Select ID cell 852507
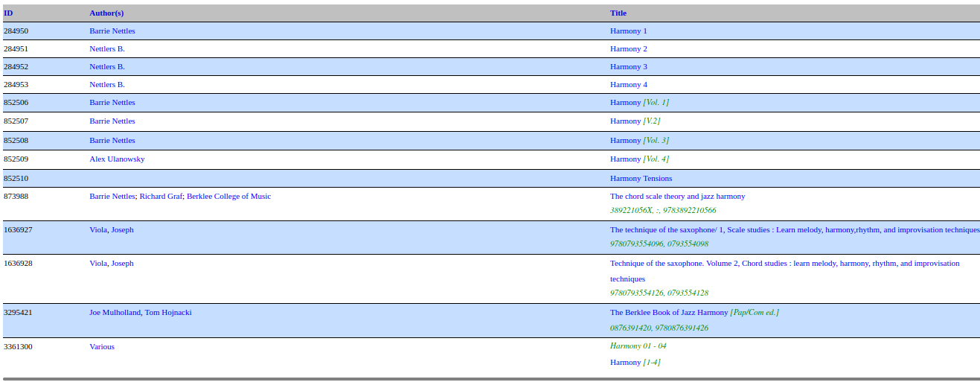The width and height of the screenshot is (980, 385). tap(16, 121)
